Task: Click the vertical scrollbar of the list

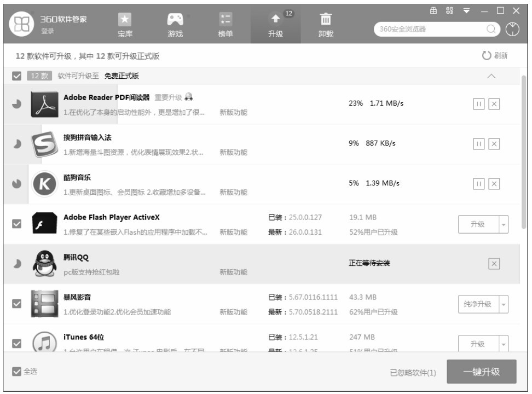Action: (524, 152)
